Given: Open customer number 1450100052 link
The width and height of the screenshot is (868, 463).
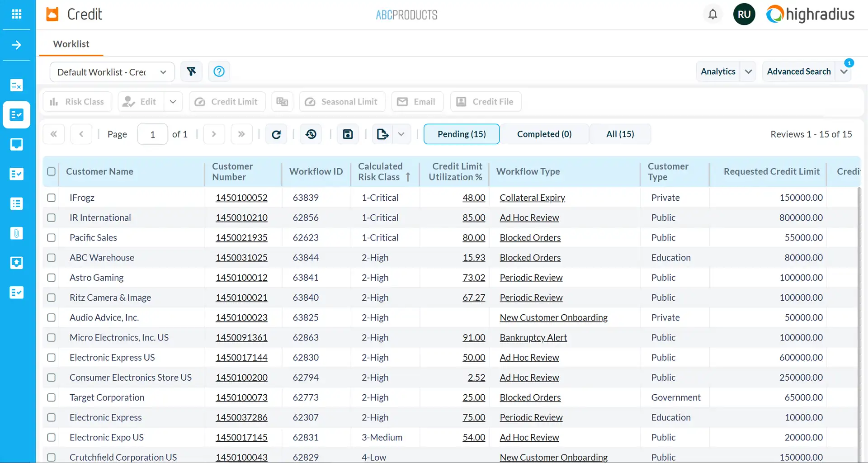Looking at the screenshot, I should tap(241, 198).
